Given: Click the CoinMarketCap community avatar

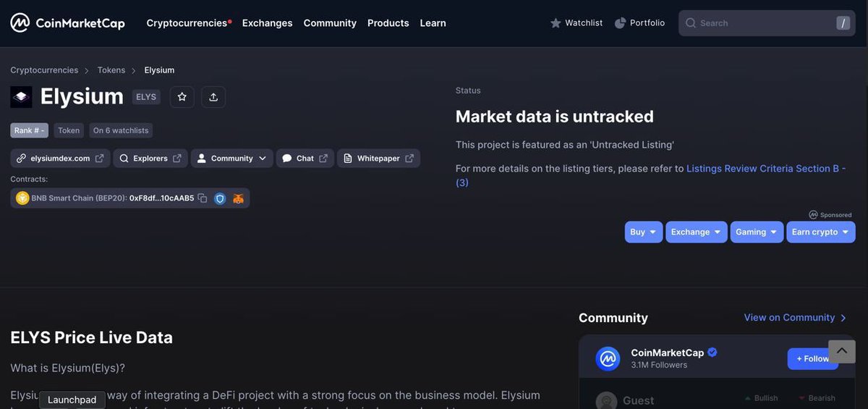Looking at the screenshot, I should tap(608, 358).
